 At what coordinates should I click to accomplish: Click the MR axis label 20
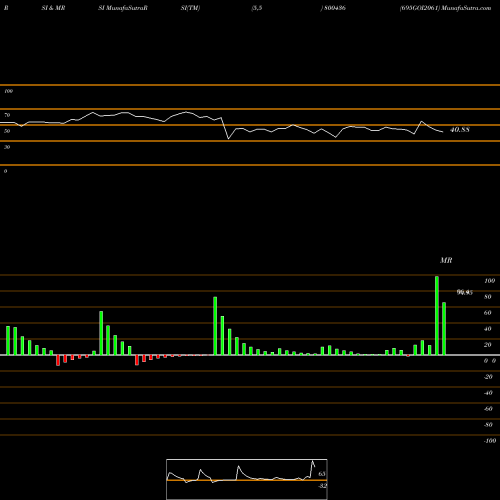pos(488,345)
